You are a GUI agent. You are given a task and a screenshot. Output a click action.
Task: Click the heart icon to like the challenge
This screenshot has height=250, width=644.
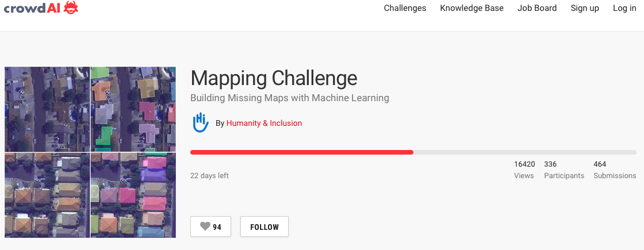(205, 227)
